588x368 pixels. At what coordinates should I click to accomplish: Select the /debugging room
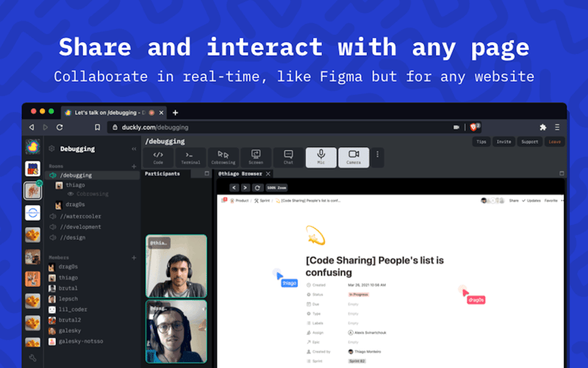pyautogui.click(x=93, y=175)
